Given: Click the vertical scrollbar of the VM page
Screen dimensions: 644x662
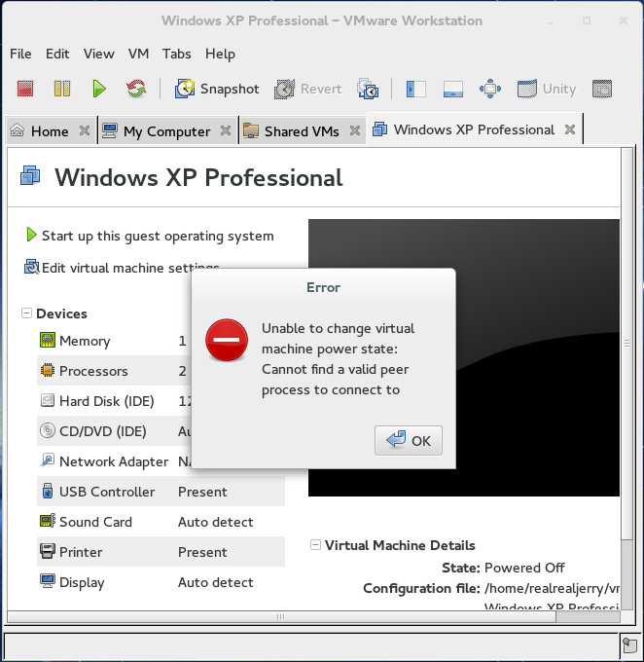Looking at the screenshot, I should [x=627, y=343].
